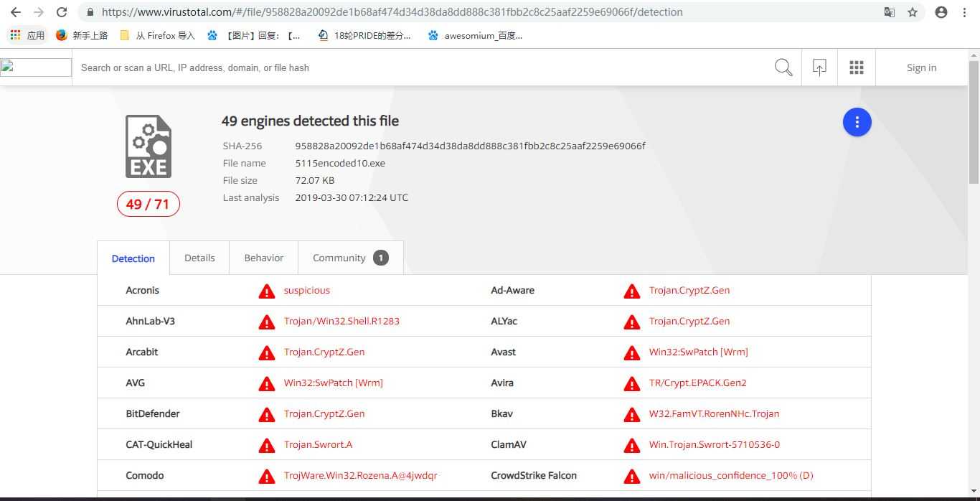Viewport: 980px width, 501px height.
Task: Click the warning icon for ALYac
Action: (632, 322)
